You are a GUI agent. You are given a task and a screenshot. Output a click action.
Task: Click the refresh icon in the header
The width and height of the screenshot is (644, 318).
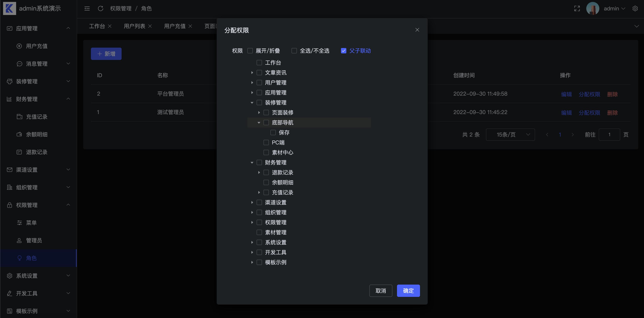(100, 8)
